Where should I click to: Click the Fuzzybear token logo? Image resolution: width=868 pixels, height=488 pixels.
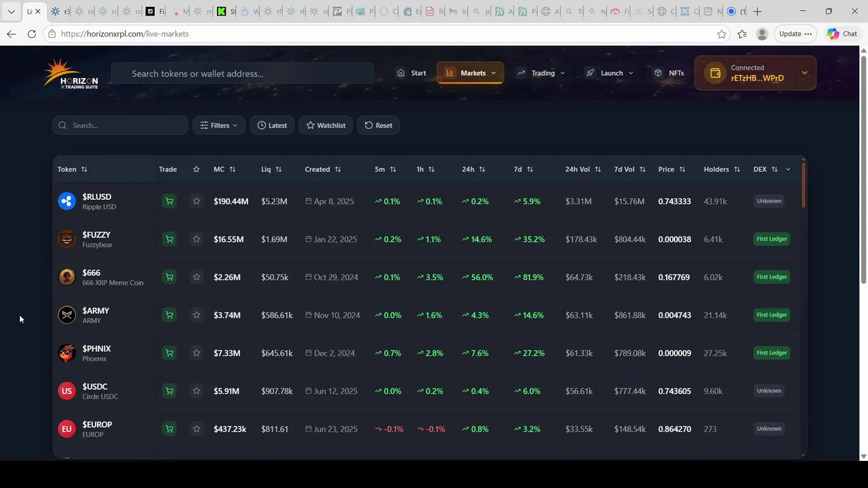click(x=66, y=239)
